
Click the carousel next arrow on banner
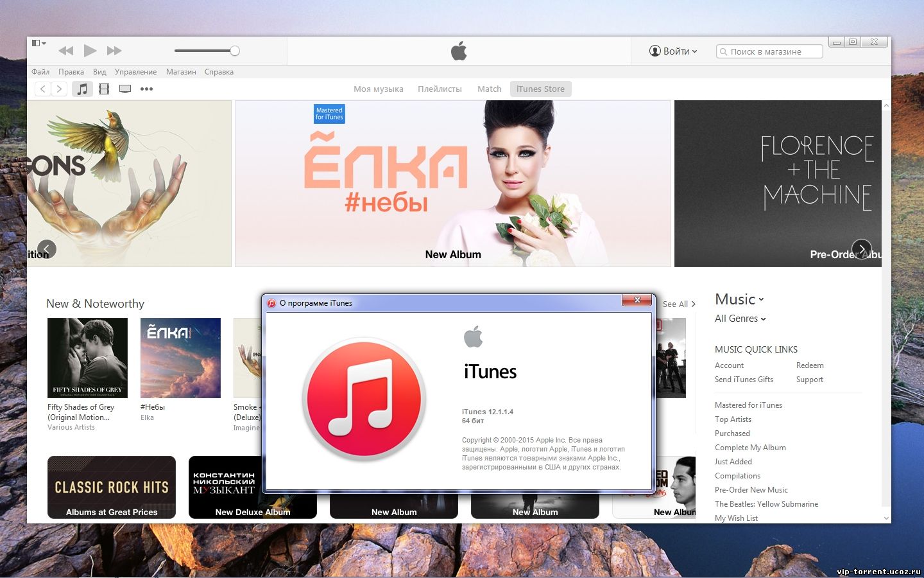(x=861, y=249)
